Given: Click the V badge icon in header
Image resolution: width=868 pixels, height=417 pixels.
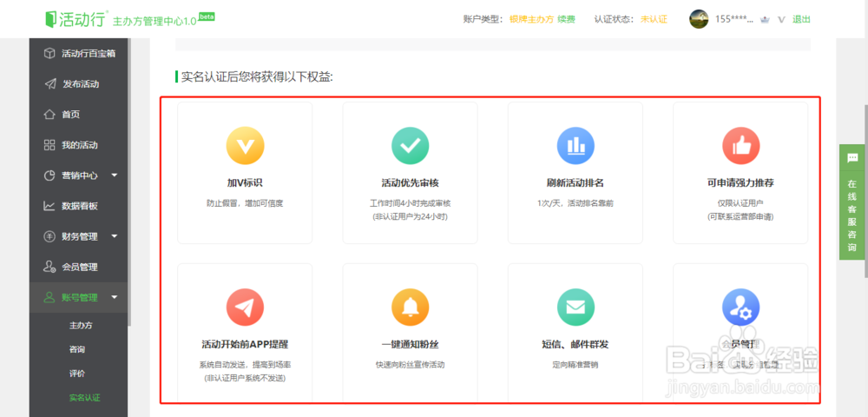Looking at the screenshot, I should (x=782, y=19).
